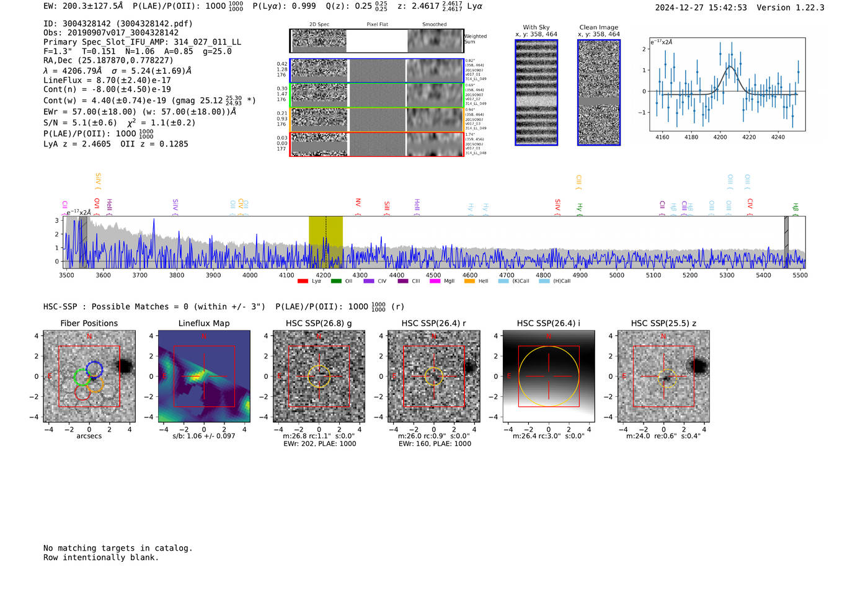Image resolution: width=868 pixels, height=591 pixels.
Task: Click the green Hβ label at spectrum end
Action: tap(795, 208)
